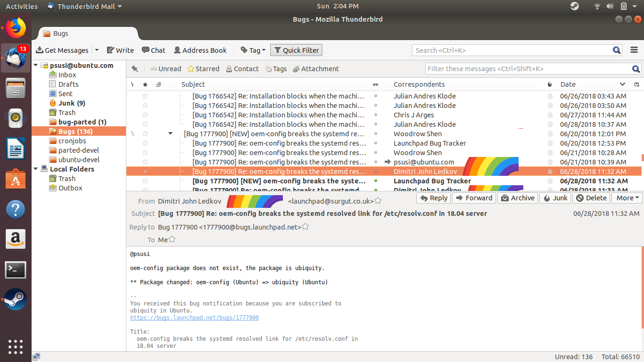
Task: Click the star beside the Reply-to address
Action: click(x=305, y=227)
